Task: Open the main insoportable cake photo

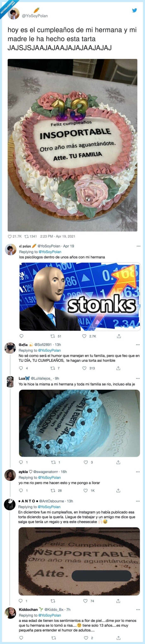Action: [72, 145]
